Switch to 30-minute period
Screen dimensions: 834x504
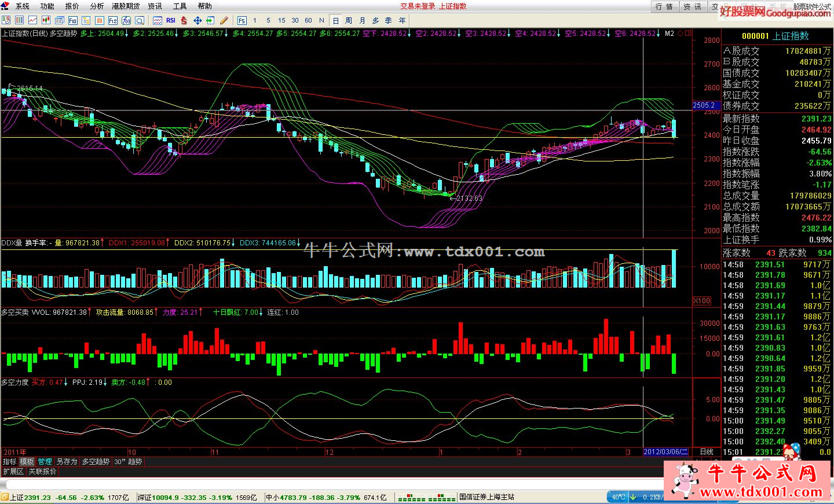295,20
